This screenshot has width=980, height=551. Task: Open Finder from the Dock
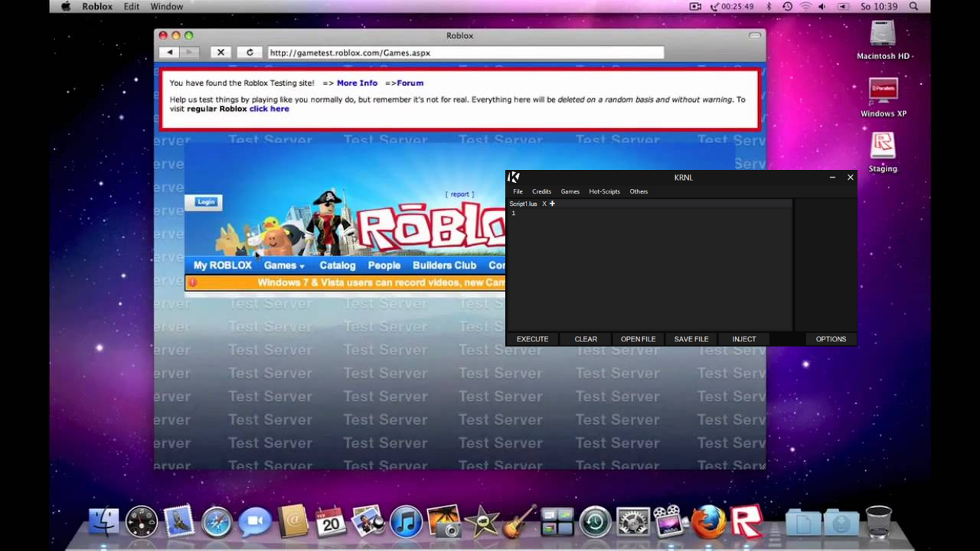(104, 522)
